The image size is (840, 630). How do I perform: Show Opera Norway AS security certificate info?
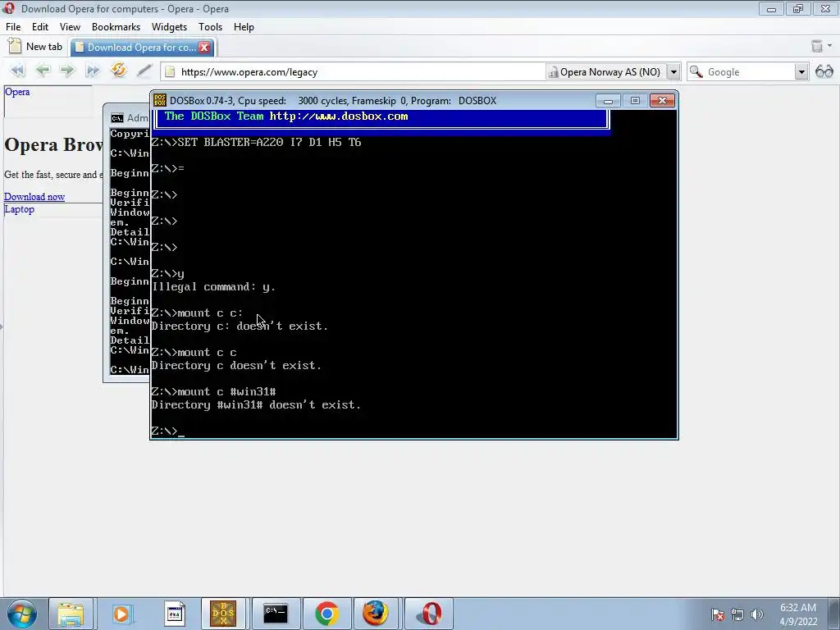click(x=605, y=72)
